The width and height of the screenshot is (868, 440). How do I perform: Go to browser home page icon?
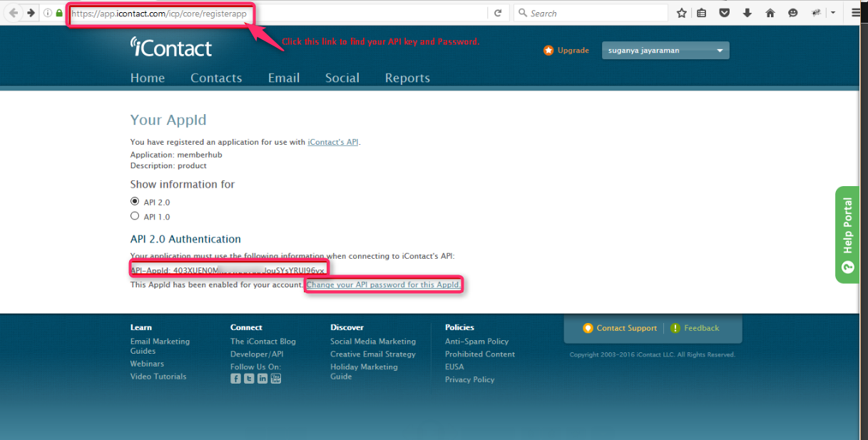click(x=770, y=13)
